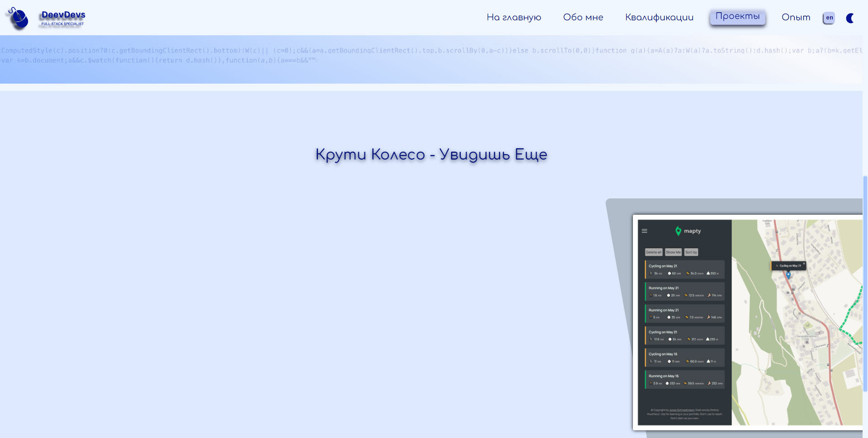Go to the На главную page

(514, 17)
